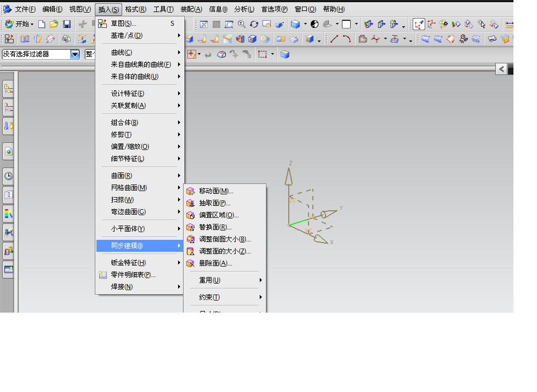
Task: Select 移动面(M)... from submenu
Action: [x=225, y=191]
